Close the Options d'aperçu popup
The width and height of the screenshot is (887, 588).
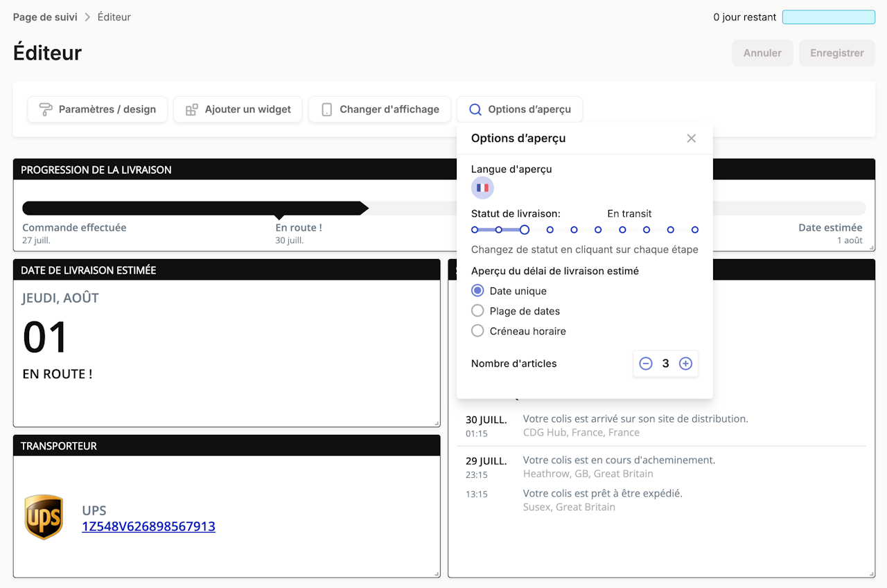tap(691, 139)
